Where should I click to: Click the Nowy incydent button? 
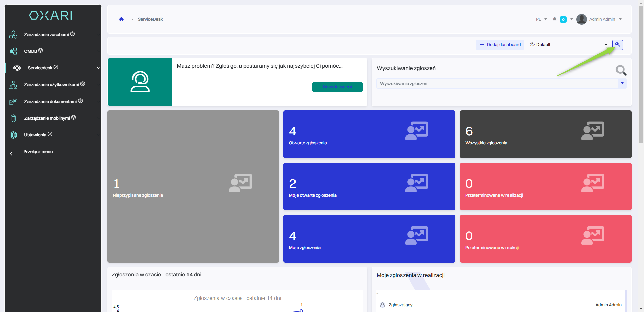[337, 87]
